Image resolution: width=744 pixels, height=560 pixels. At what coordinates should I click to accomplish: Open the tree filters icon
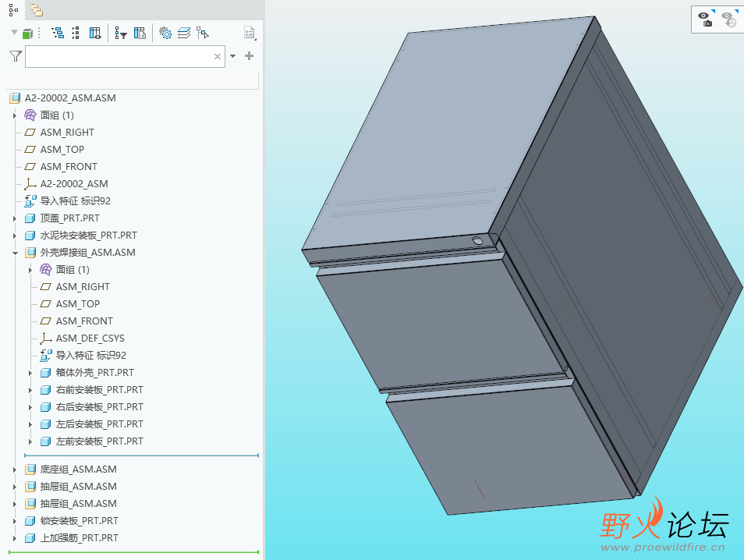click(x=121, y=34)
